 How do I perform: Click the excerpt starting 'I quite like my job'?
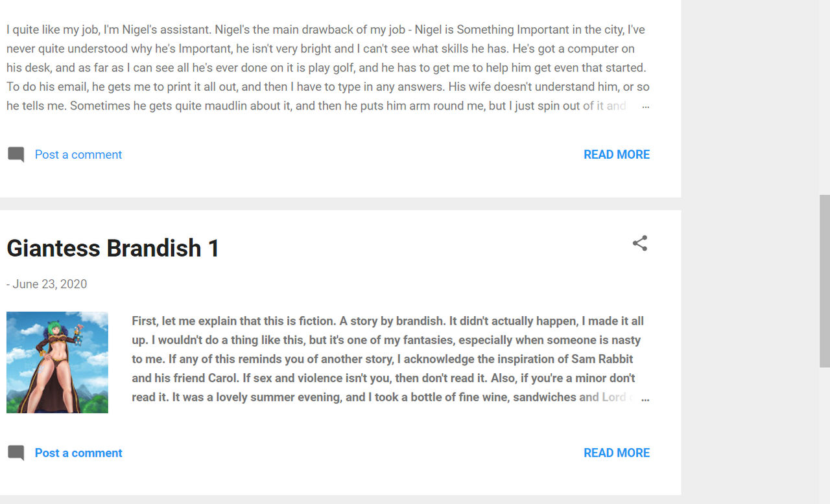coord(327,67)
